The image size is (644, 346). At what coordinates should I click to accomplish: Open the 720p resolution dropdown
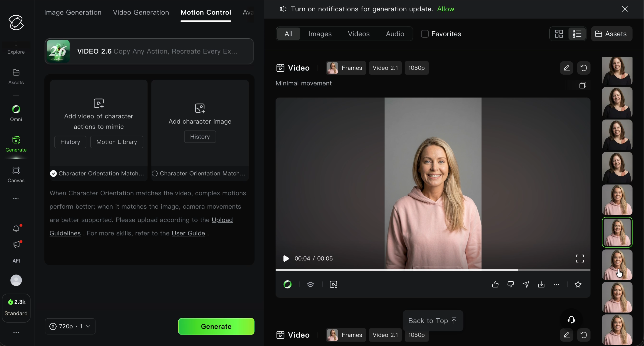point(70,326)
